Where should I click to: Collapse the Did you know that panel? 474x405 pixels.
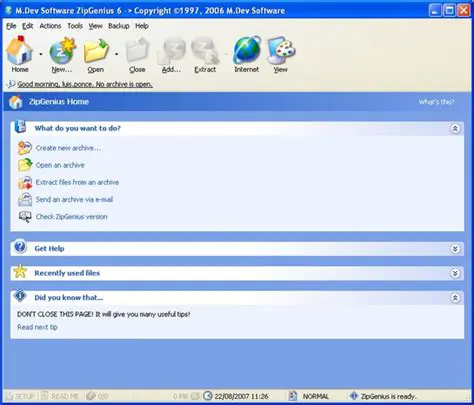click(x=455, y=298)
